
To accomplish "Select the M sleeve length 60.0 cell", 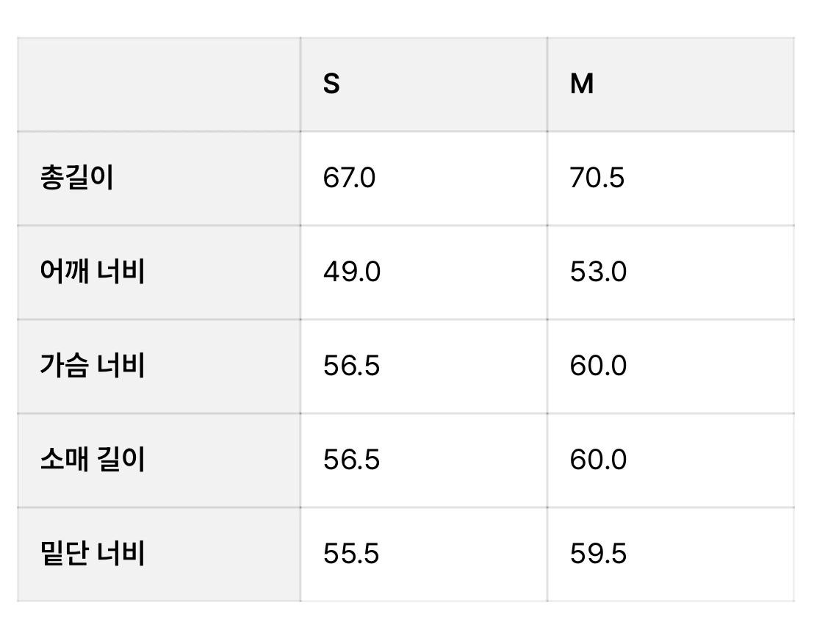I will (671, 460).
